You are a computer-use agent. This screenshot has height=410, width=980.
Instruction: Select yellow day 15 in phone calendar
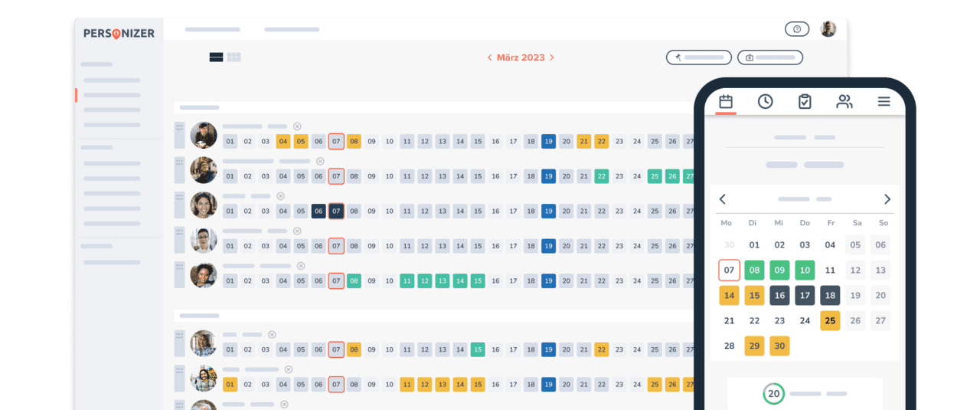click(x=754, y=296)
